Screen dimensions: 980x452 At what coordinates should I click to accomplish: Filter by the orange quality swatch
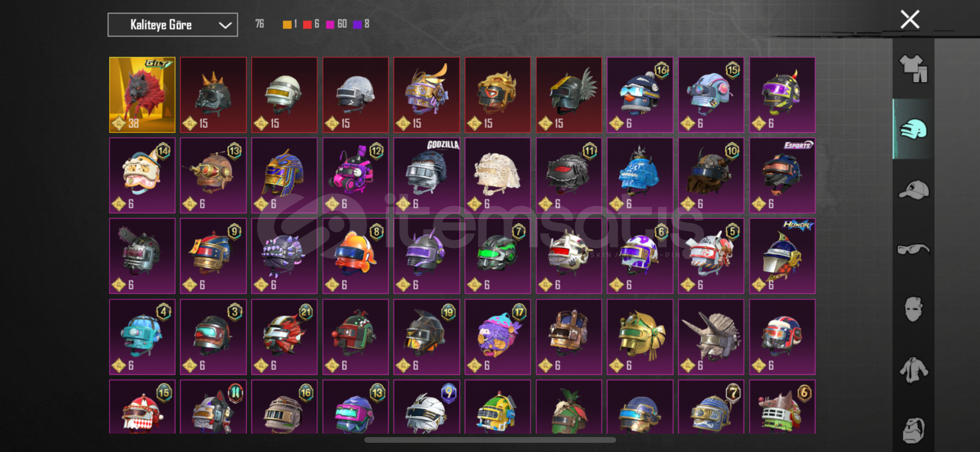pyautogui.click(x=287, y=25)
